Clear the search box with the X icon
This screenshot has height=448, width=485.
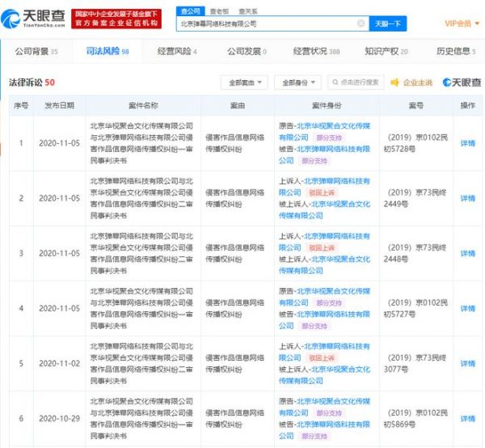pos(361,24)
